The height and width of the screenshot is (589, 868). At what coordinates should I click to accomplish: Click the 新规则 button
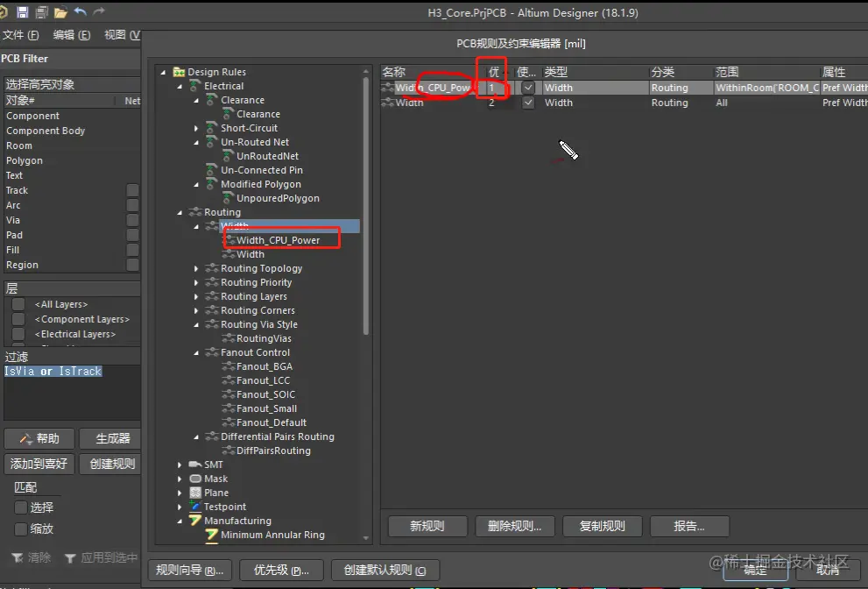point(427,526)
